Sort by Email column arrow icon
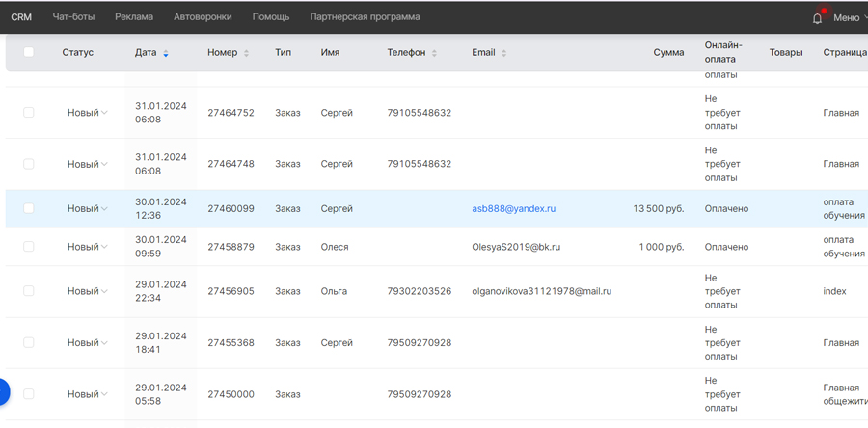 [504, 53]
